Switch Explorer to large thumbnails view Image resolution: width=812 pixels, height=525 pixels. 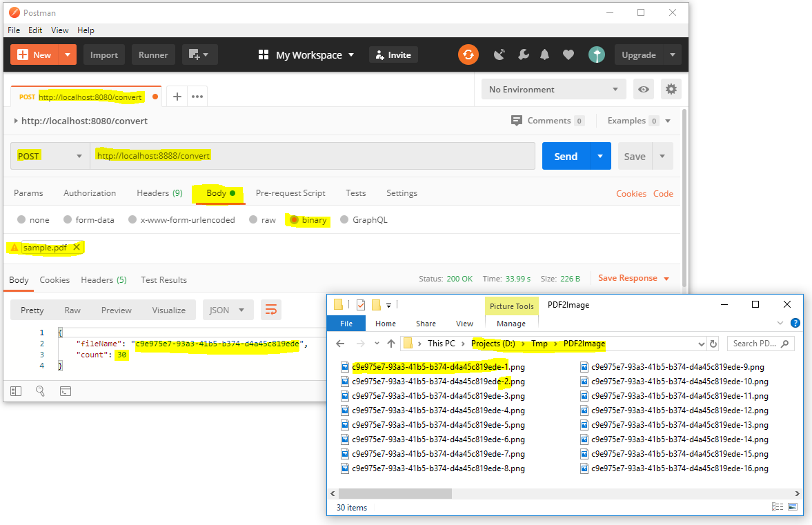[793, 507]
